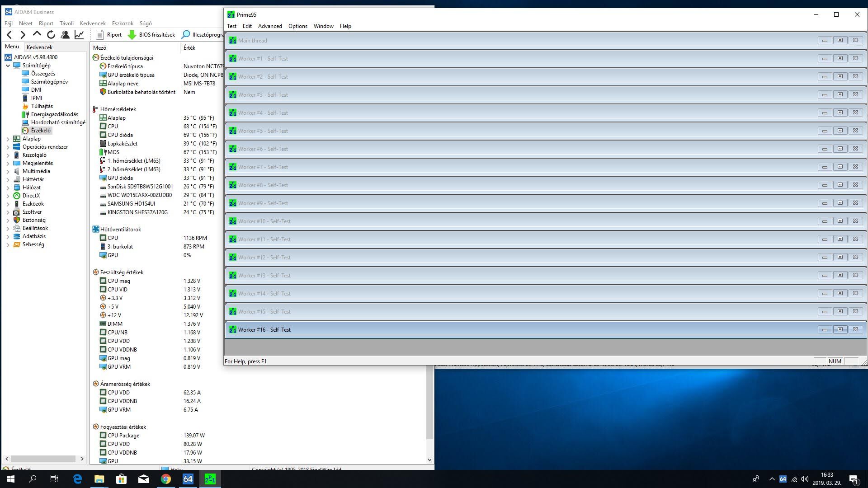Click the AIDA64 back navigation arrow
The height and width of the screenshot is (488, 868).
click(x=9, y=34)
